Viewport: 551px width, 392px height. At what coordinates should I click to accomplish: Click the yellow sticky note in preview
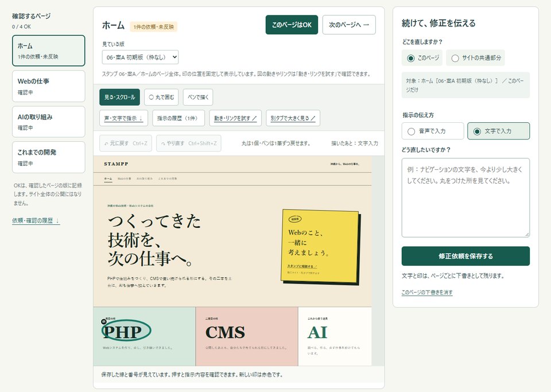[x=320, y=247]
